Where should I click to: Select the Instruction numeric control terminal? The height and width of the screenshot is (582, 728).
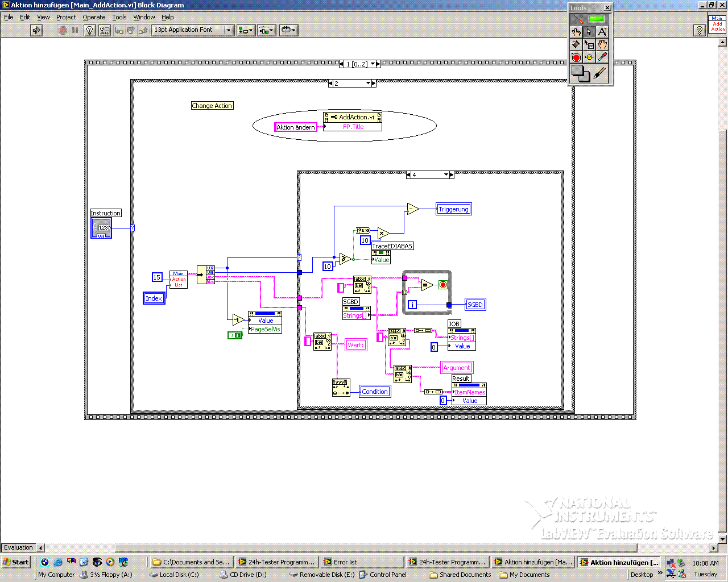101,228
